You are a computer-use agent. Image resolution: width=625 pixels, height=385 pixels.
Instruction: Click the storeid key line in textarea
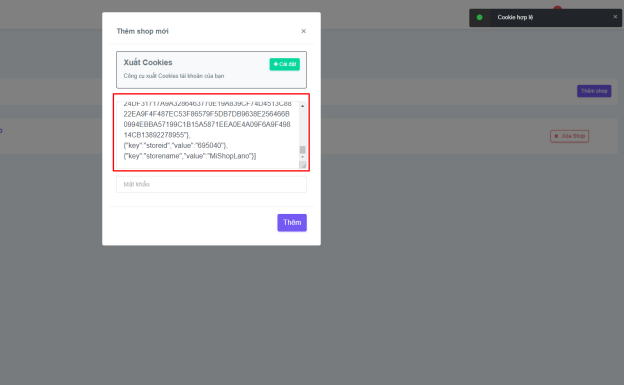pyautogui.click(x=175, y=145)
